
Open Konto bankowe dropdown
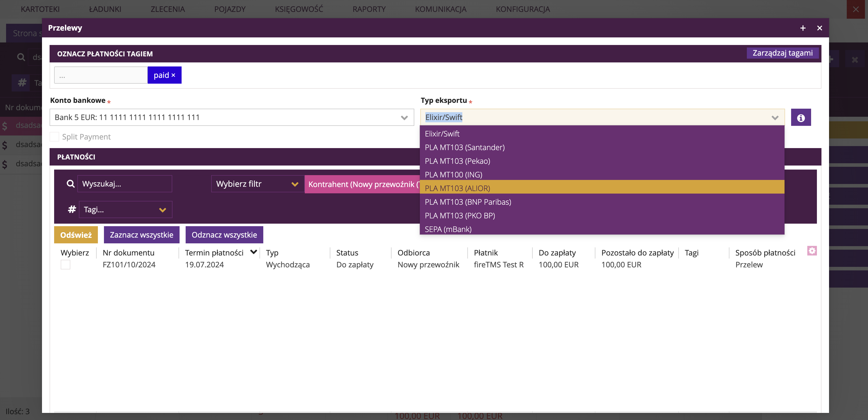231,118
